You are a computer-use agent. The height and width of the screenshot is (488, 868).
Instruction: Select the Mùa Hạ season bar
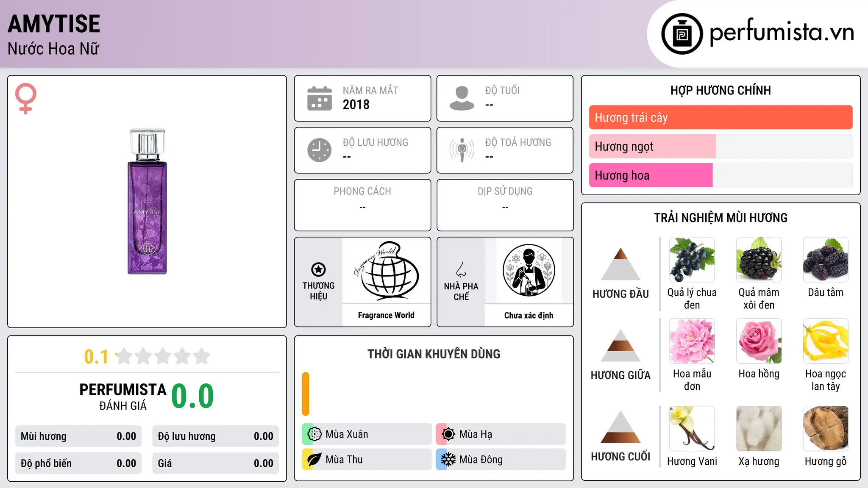[501, 434]
